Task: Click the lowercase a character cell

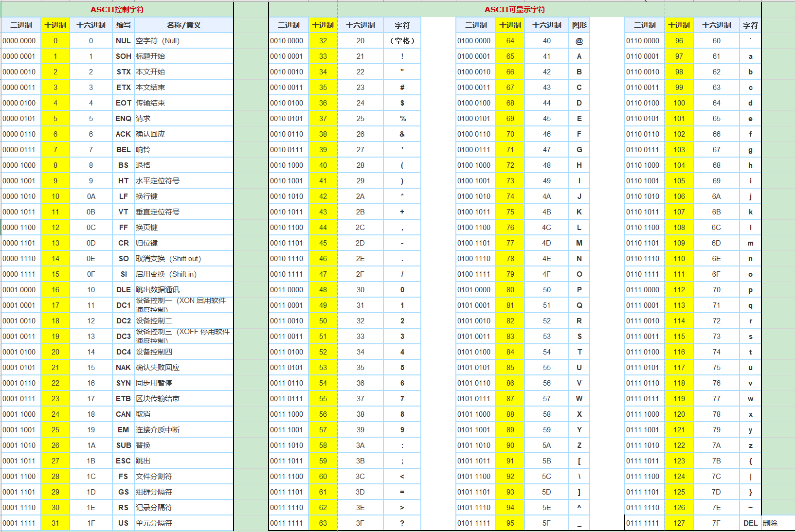Action: (750, 56)
